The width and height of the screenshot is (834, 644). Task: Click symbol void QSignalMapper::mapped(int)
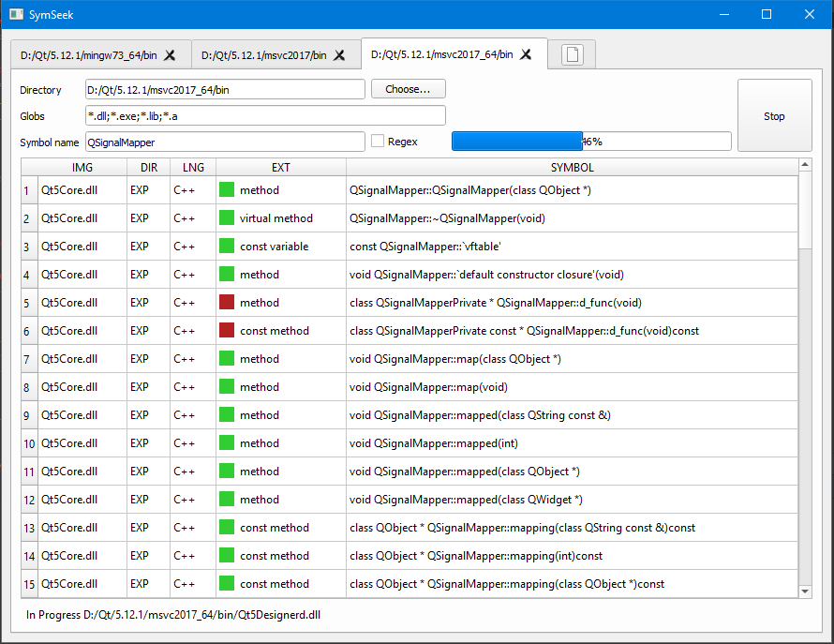point(434,443)
